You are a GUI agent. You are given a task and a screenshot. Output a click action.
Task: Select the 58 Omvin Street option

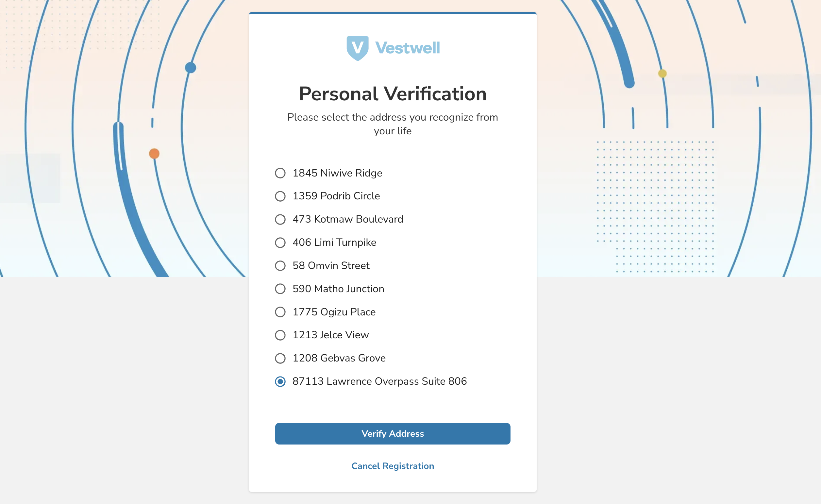280,266
